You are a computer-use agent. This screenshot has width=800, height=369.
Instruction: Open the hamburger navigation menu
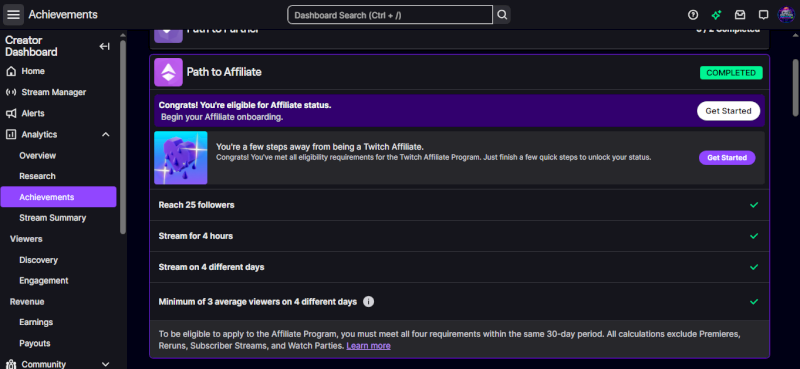click(x=13, y=15)
